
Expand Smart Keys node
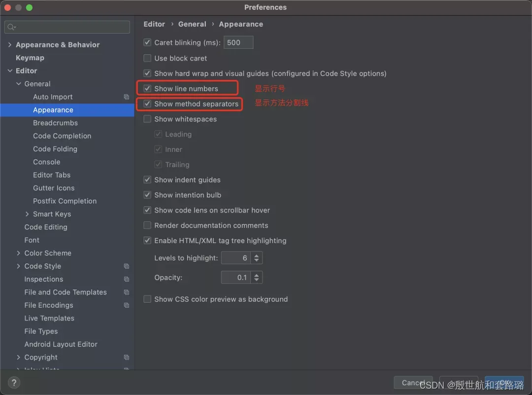pyautogui.click(x=27, y=214)
